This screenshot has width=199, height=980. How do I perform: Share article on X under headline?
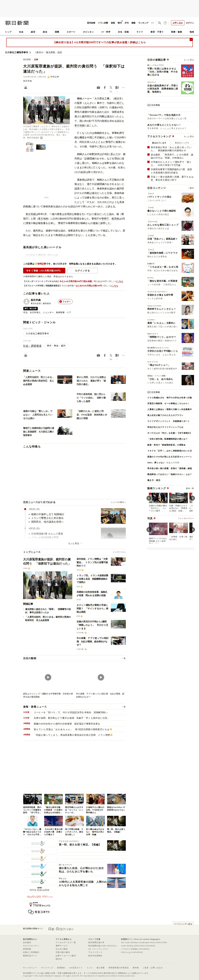coord(111,88)
